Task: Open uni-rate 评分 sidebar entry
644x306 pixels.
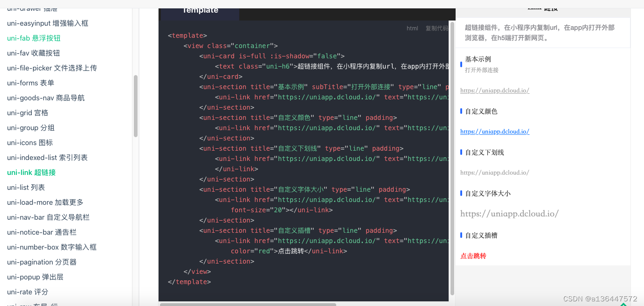Action: click(28, 292)
